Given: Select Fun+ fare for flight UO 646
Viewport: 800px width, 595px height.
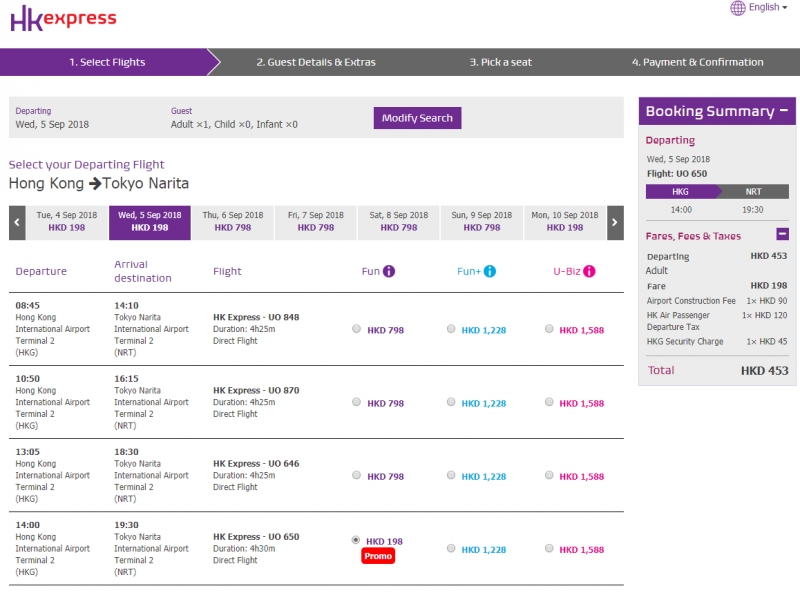Looking at the screenshot, I should tap(451, 475).
